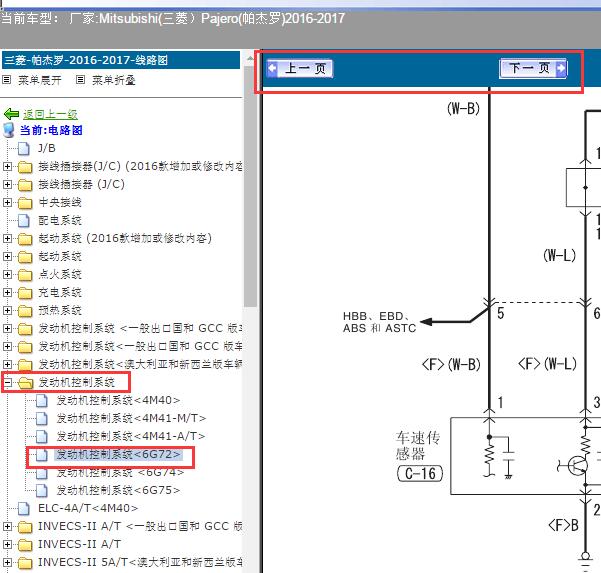Click 菜单展开 to expand all menus
This screenshot has width=601, height=573.
click(40, 80)
